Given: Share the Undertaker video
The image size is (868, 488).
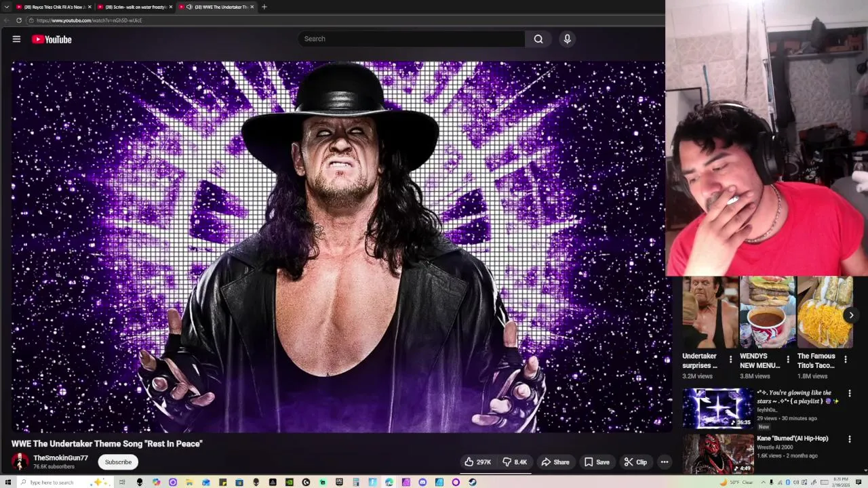Looking at the screenshot, I should pos(555,462).
